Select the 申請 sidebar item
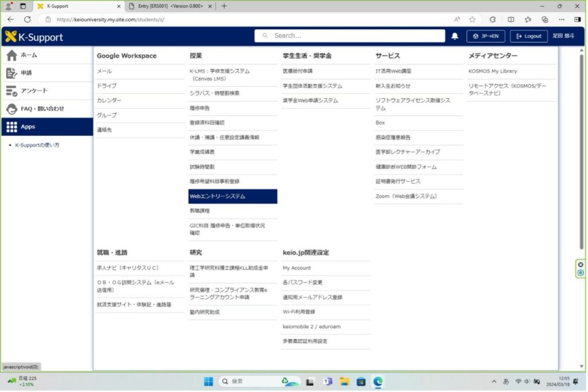This screenshot has height=392, width=588. [x=26, y=73]
